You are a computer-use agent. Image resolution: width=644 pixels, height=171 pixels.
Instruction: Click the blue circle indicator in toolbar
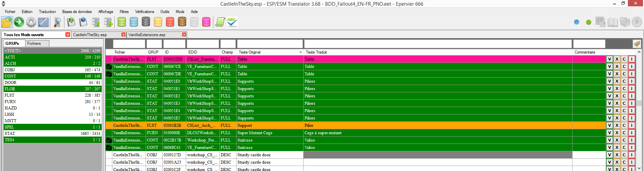pos(577,22)
